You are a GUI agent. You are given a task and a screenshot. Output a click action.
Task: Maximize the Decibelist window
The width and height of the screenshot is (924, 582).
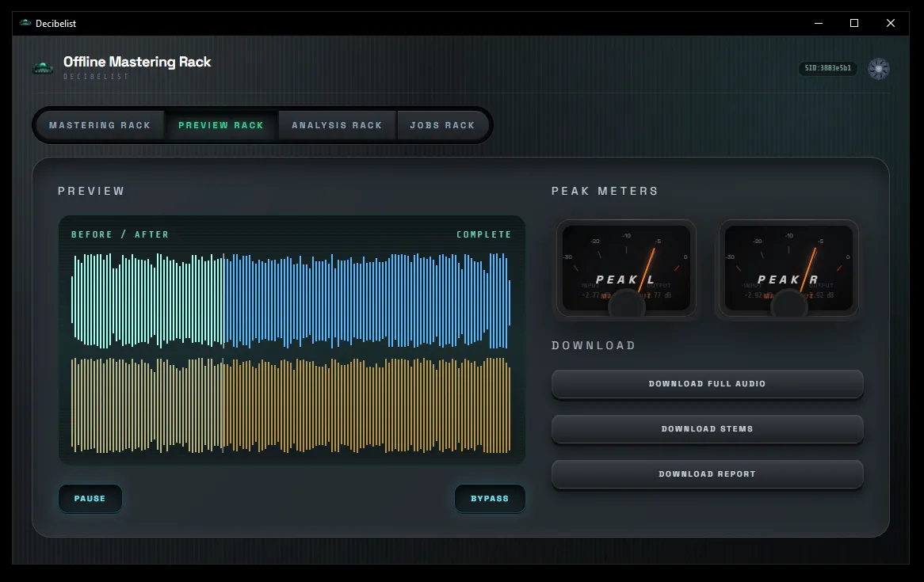pyautogui.click(x=854, y=23)
